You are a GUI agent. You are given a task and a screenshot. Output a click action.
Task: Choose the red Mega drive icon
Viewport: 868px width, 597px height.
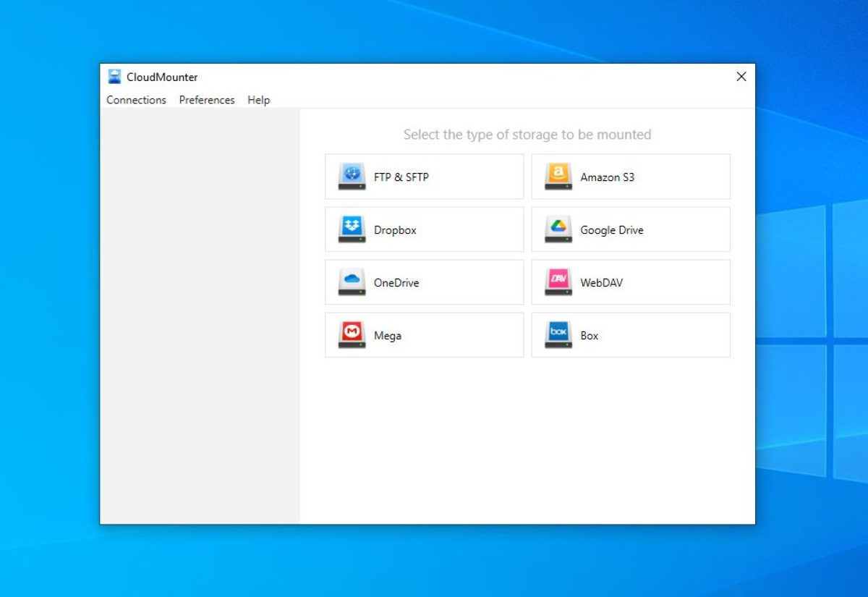(x=352, y=335)
